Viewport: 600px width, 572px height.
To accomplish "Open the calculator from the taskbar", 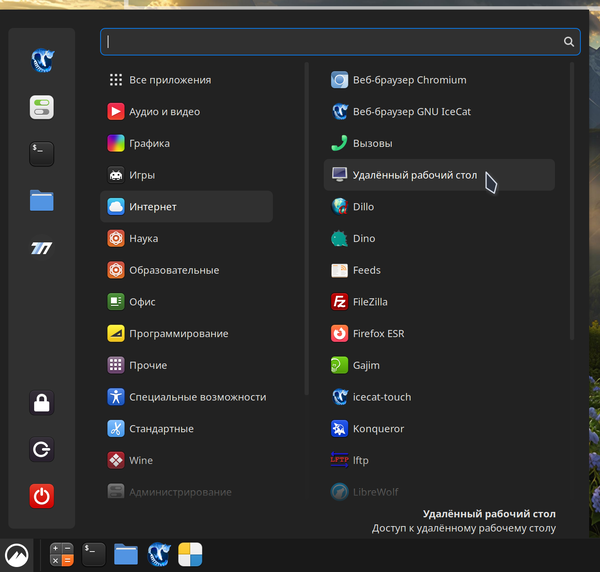I will (x=62, y=554).
